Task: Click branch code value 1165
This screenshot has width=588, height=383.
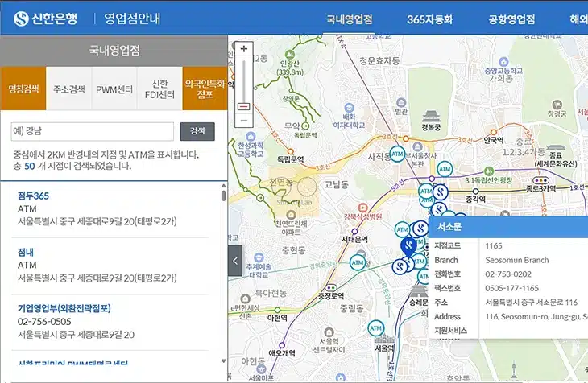Action: (494, 246)
